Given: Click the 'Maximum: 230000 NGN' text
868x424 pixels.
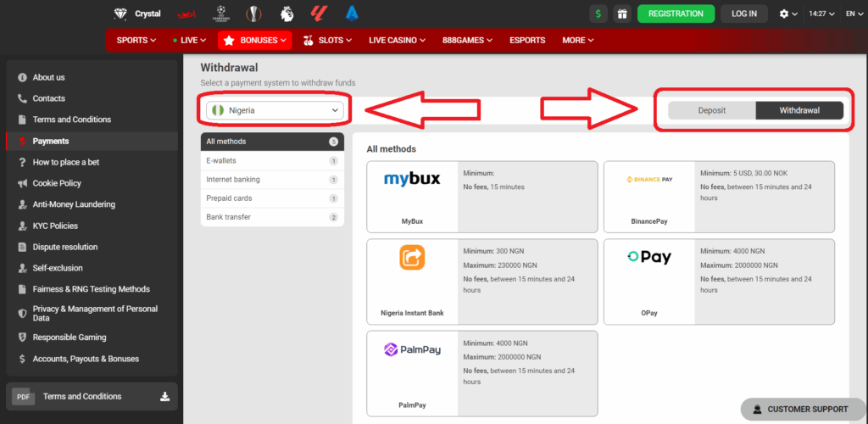Looking at the screenshot, I should (500, 265).
